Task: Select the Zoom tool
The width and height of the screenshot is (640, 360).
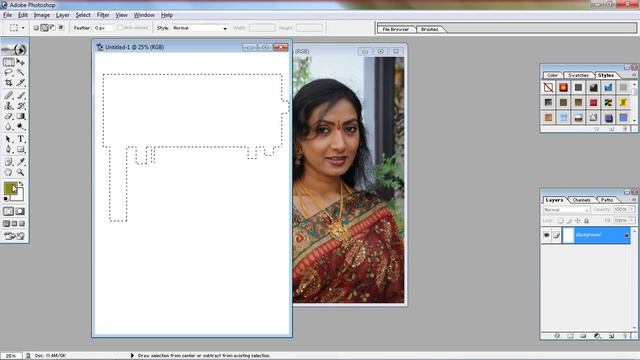Action: (21, 172)
